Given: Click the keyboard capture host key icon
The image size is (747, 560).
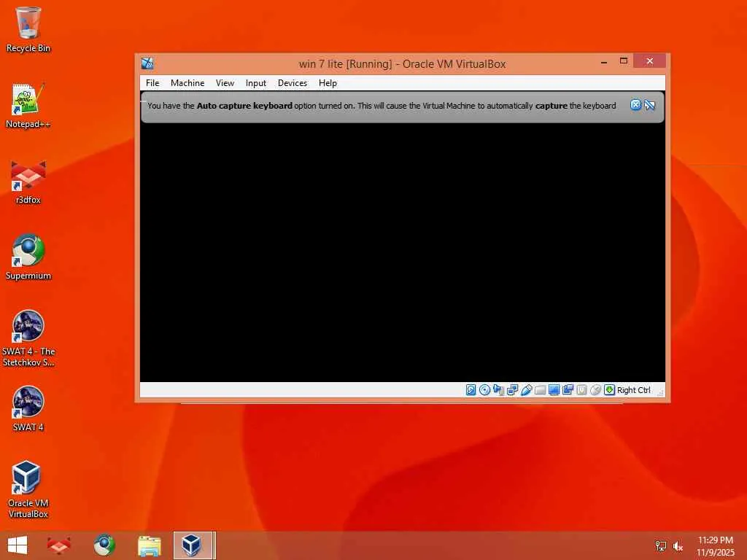Looking at the screenshot, I should coord(609,390).
